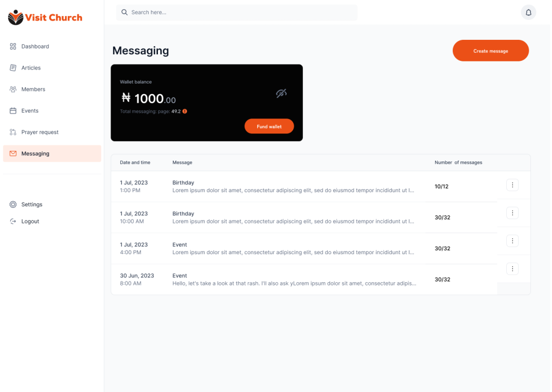Open options menu for 30 Jun Event message
The height and width of the screenshot is (392, 552).
tap(512, 269)
